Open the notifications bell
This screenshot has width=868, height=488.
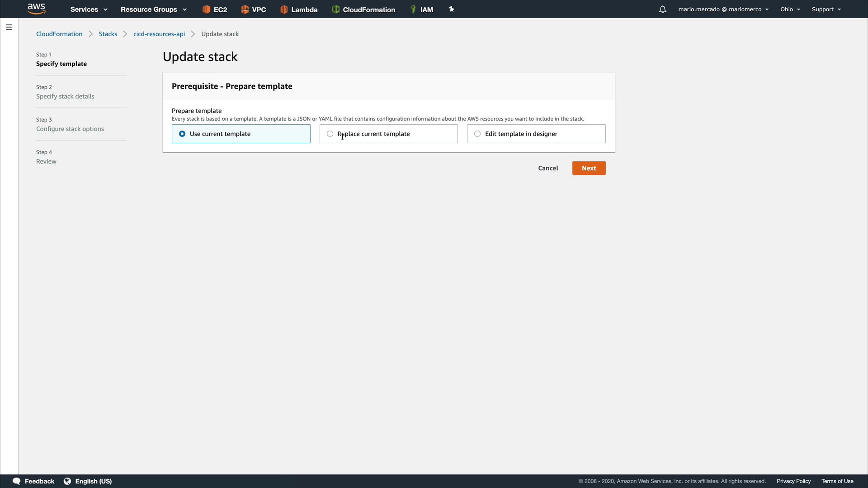tap(662, 9)
